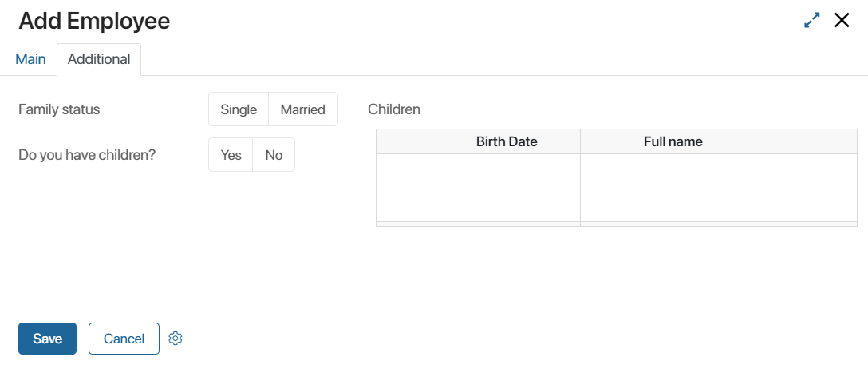
Task: Set family status to Single
Action: [239, 109]
